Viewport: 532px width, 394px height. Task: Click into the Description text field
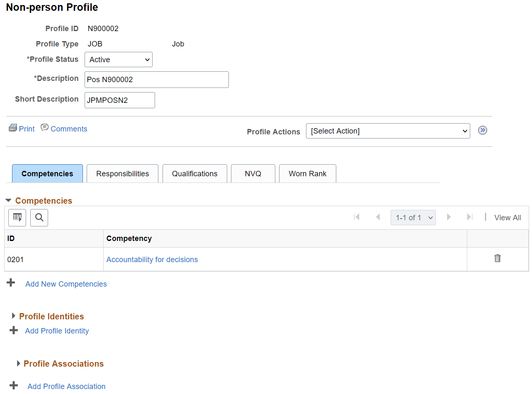pyautogui.click(x=156, y=80)
